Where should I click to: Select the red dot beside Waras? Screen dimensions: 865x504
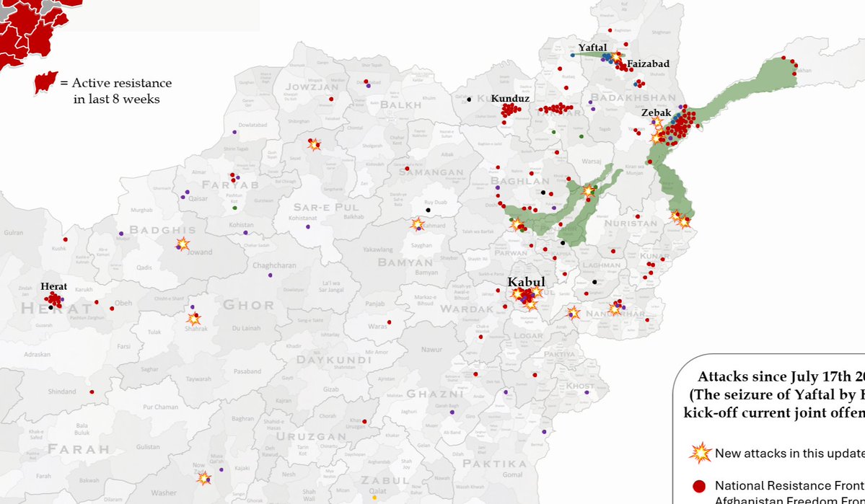[390, 322]
